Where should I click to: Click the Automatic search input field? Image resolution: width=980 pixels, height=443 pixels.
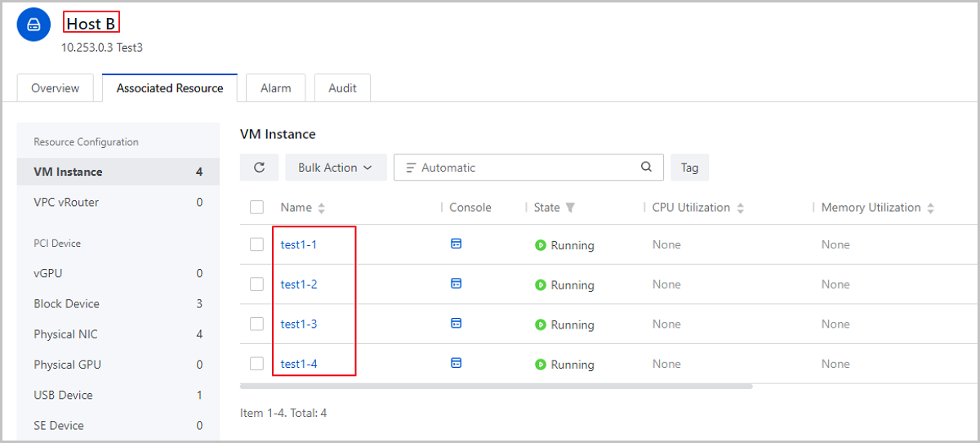[523, 168]
